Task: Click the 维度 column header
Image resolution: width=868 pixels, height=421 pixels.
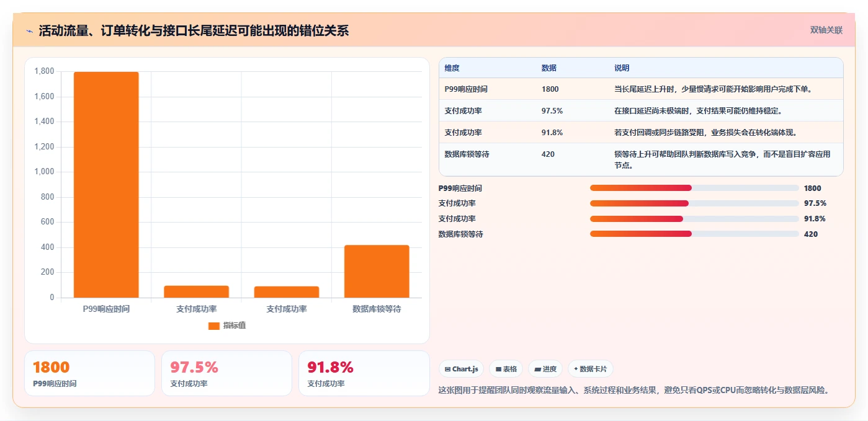Action: (452, 68)
